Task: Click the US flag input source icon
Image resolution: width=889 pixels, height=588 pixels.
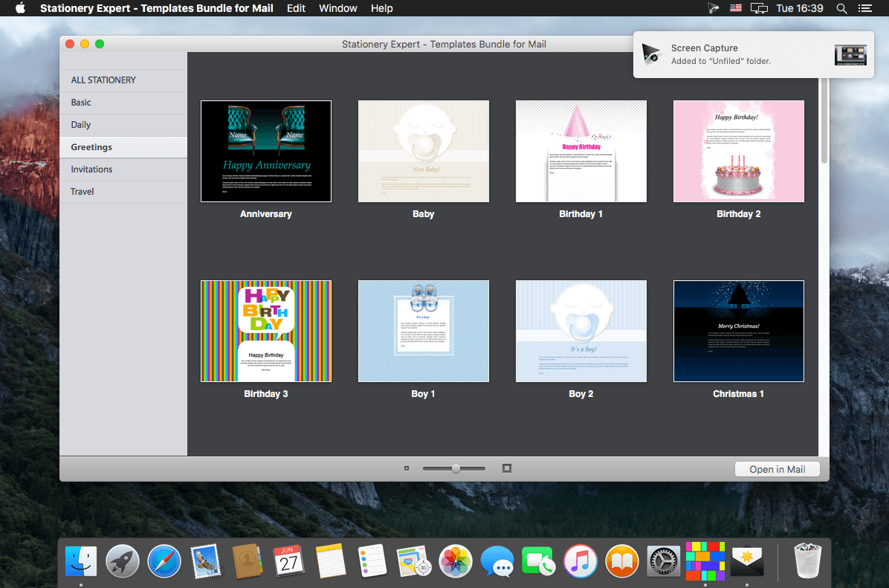Action: tap(736, 8)
